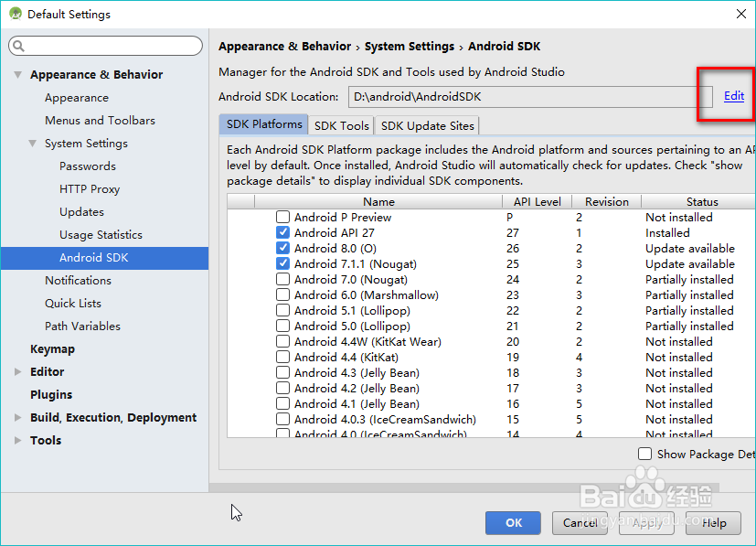Open Usage Statistics settings
Image resolution: width=756 pixels, height=546 pixels.
101,235
